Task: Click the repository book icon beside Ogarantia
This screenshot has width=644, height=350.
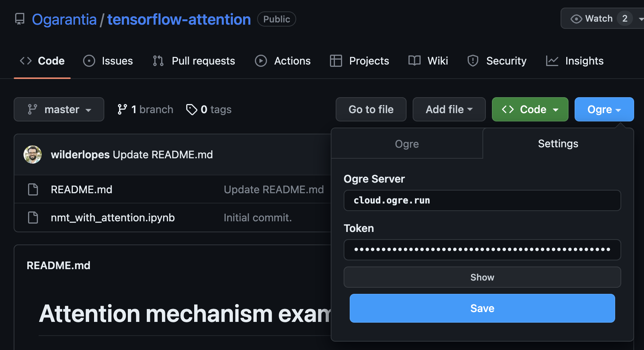Action: tap(20, 19)
